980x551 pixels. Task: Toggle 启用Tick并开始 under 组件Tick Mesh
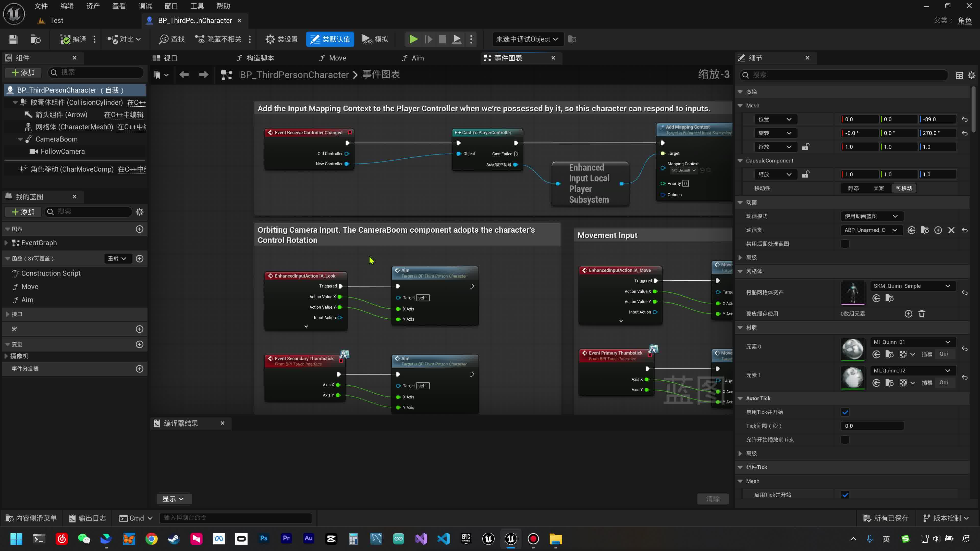[x=845, y=495]
